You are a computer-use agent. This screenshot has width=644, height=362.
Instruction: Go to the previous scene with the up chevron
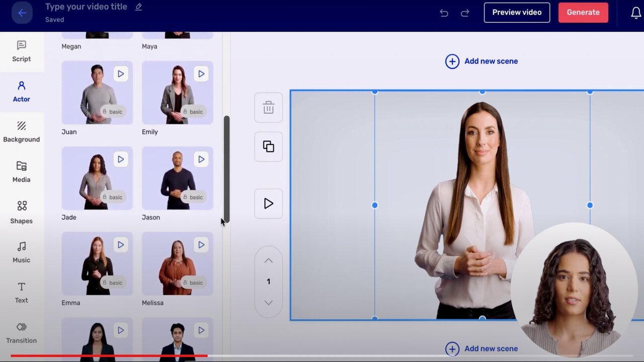268,260
